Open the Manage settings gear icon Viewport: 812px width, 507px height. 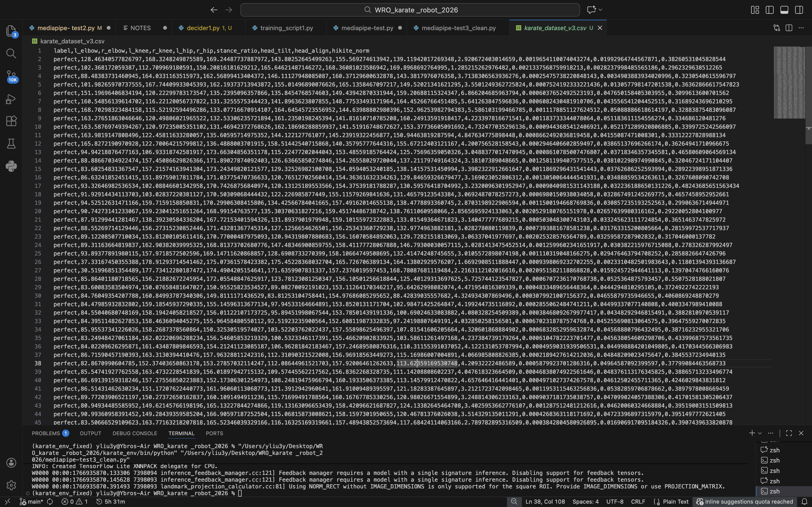[11, 485]
